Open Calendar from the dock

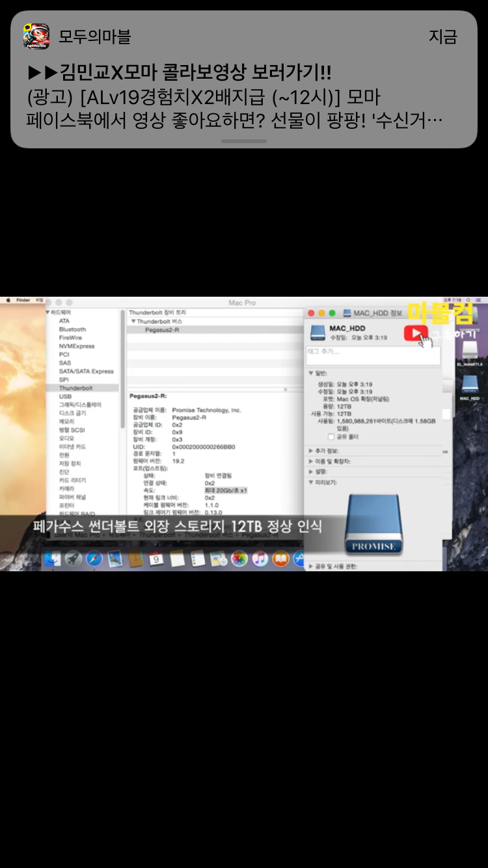156,558
